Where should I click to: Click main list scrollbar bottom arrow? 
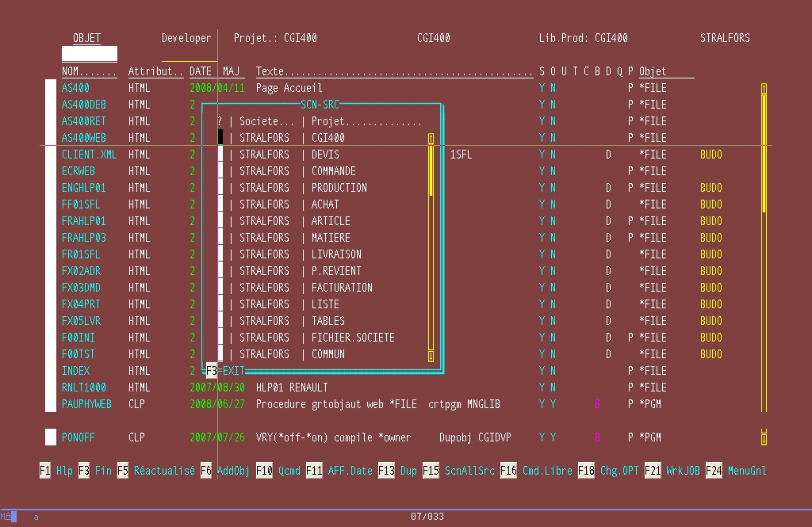pyautogui.click(x=764, y=438)
